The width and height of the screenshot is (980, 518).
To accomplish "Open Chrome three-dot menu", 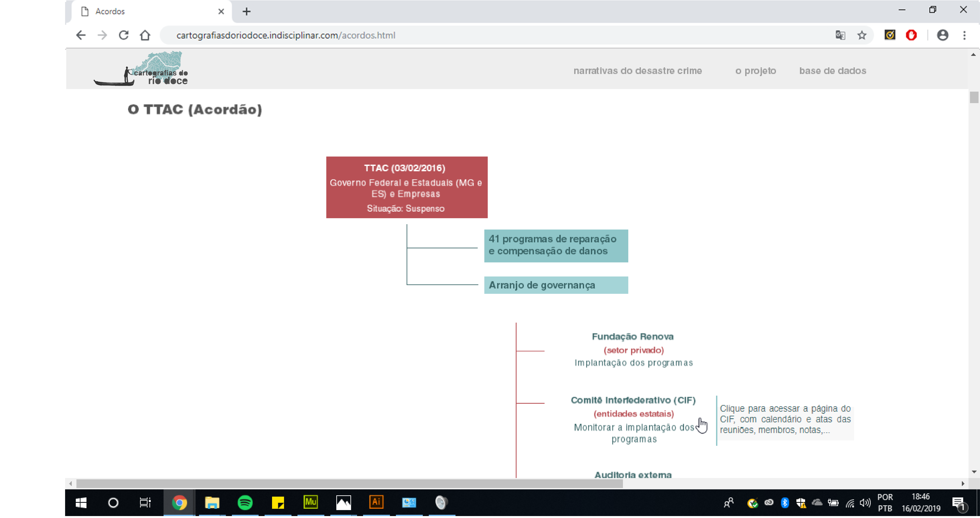I will tap(964, 35).
